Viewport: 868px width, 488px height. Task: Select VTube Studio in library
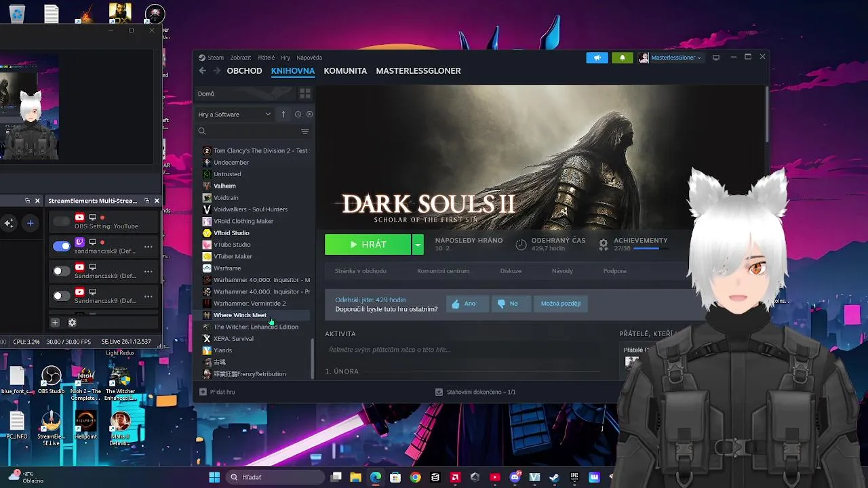tap(232, 245)
